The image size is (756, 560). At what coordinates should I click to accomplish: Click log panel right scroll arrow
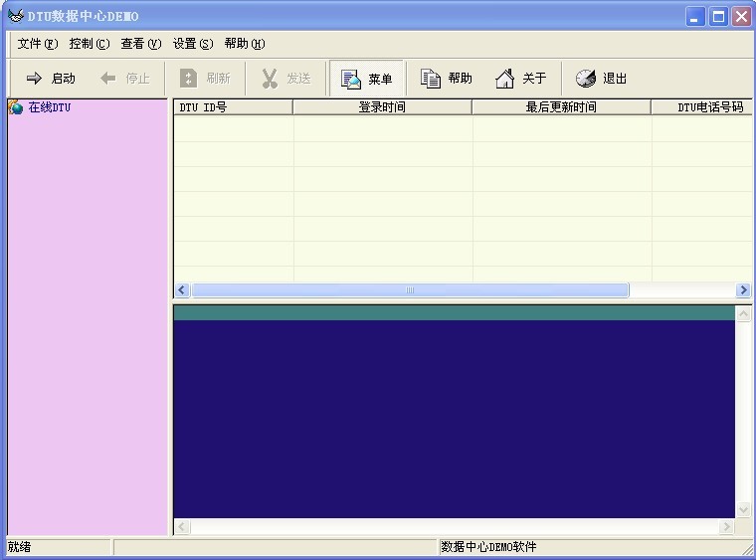726,526
